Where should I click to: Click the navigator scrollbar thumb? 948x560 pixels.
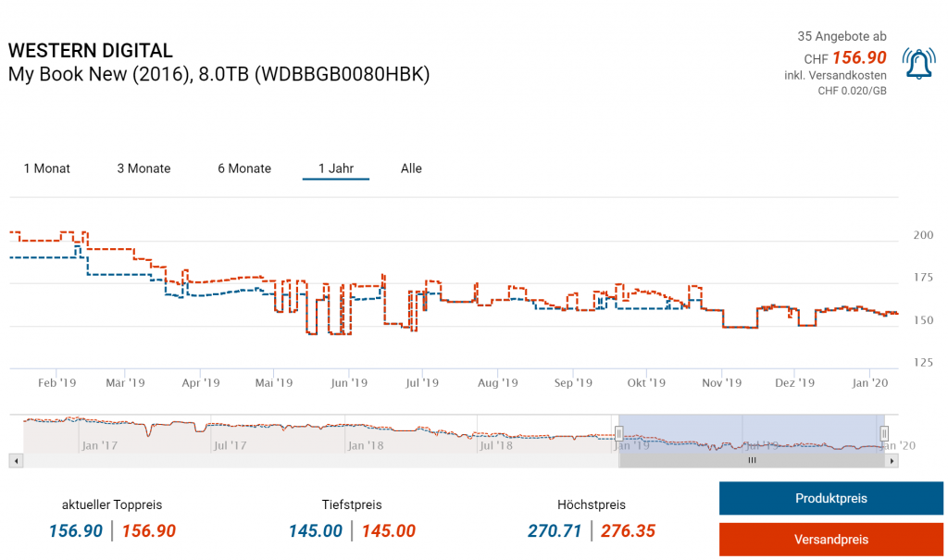click(752, 460)
